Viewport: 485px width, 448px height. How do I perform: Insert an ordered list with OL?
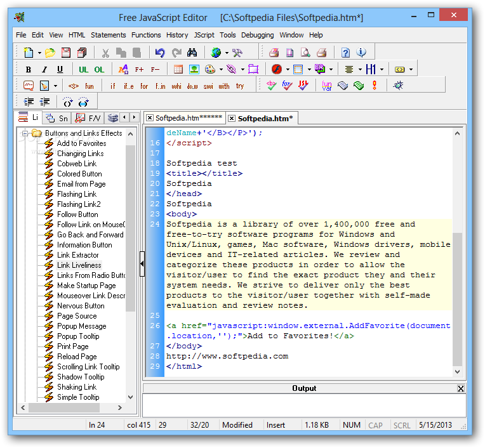tap(99, 70)
